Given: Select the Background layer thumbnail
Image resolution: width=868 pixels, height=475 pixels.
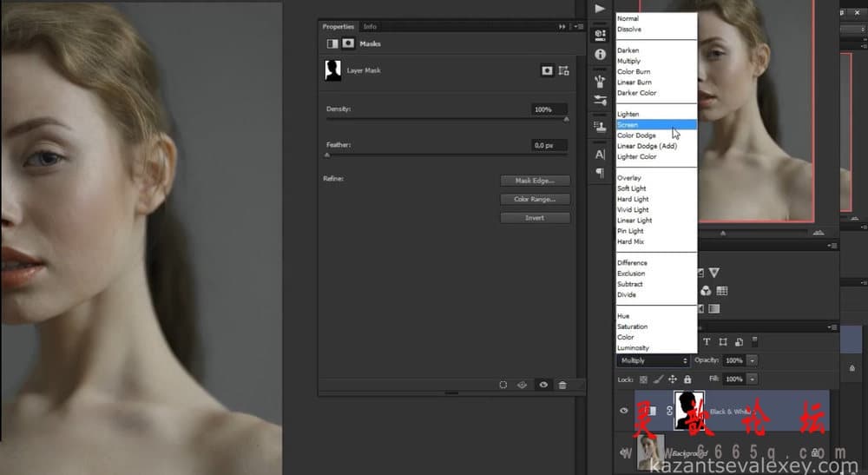Looking at the screenshot, I should tap(650, 452).
